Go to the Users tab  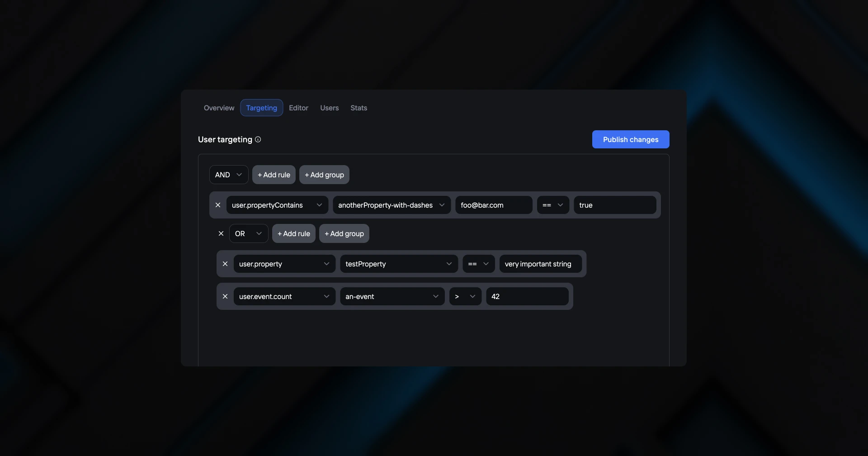tap(329, 108)
